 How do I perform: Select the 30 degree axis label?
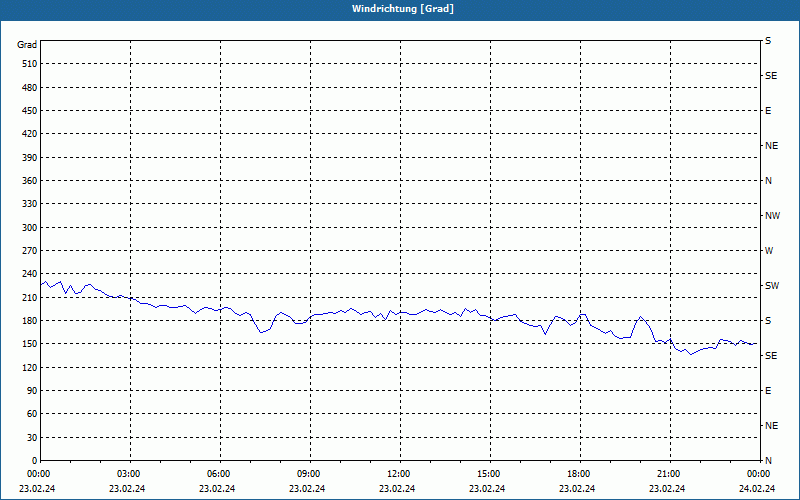pos(33,438)
